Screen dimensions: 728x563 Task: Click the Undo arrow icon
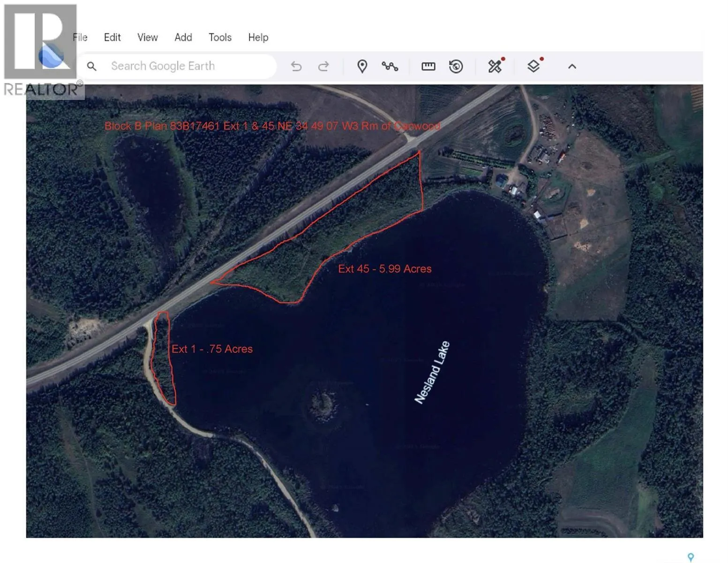(x=296, y=66)
